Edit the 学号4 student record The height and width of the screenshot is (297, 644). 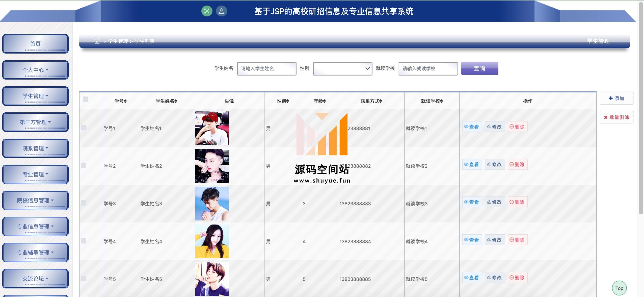(x=495, y=240)
